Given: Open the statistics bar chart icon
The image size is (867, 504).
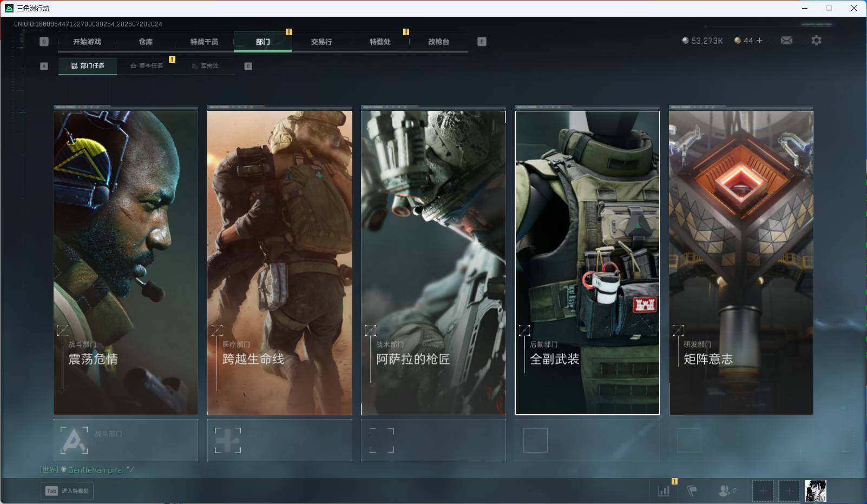Looking at the screenshot, I should coord(664,490).
